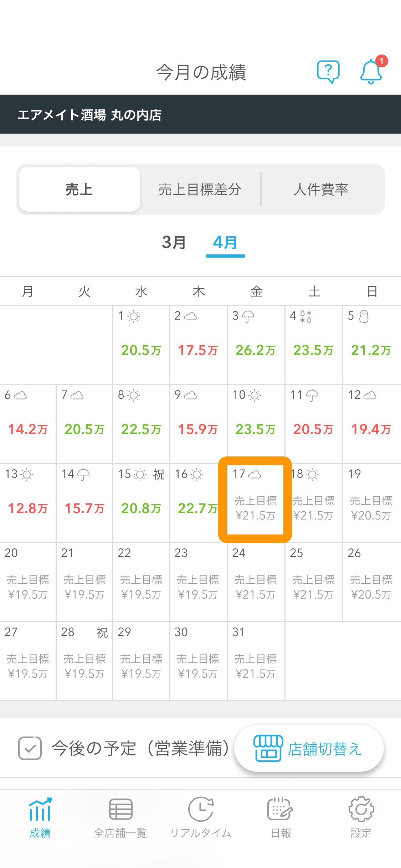This screenshot has height=868, width=401.
Task: Tap store name エアメイト酒場 丸の内店
Action: point(90,115)
